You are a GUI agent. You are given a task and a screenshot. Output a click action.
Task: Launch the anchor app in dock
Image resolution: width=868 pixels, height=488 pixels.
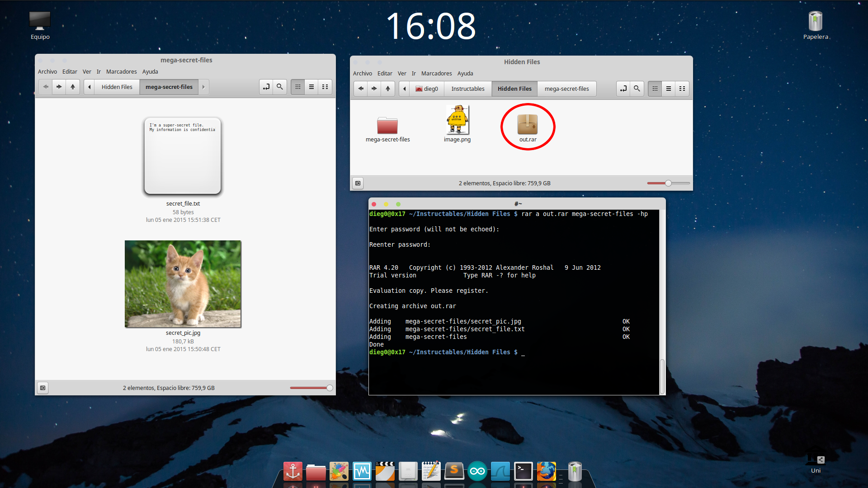[x=293, y=471]
